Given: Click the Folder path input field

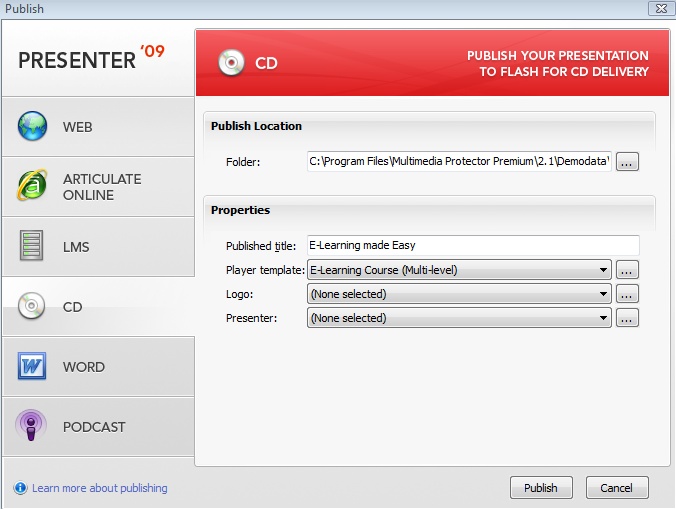Looking at the screenshot, I should (x=459, y=162).
